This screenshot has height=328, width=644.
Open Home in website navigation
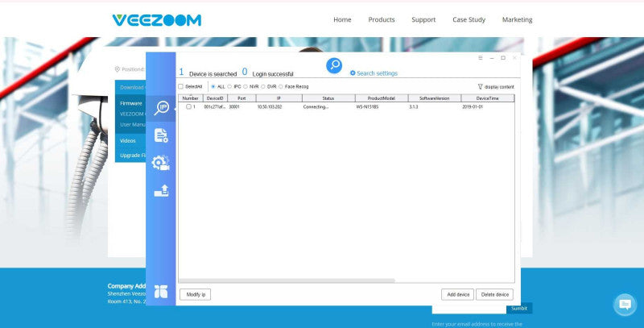coord(342,19)
